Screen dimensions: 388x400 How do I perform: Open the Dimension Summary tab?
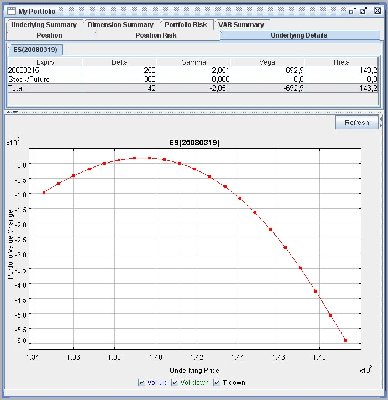pyautogui.click(x=120, y=25)
